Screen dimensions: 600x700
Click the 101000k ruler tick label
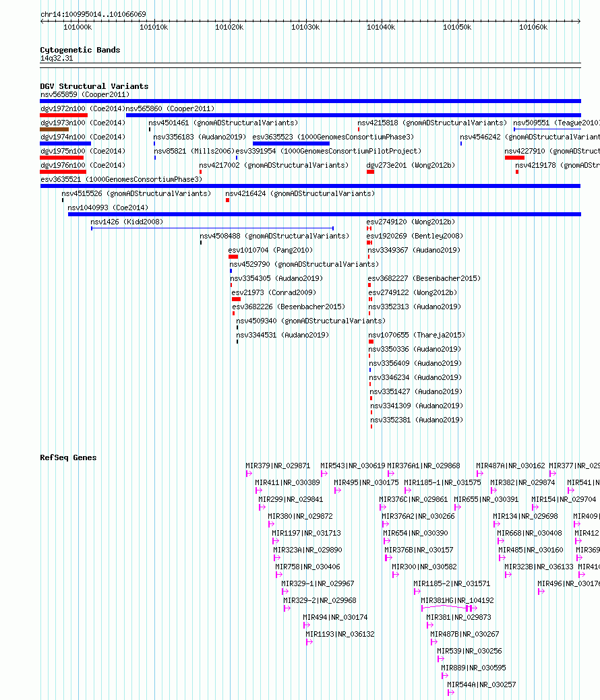pyautogui.click(x=78, y=27)
